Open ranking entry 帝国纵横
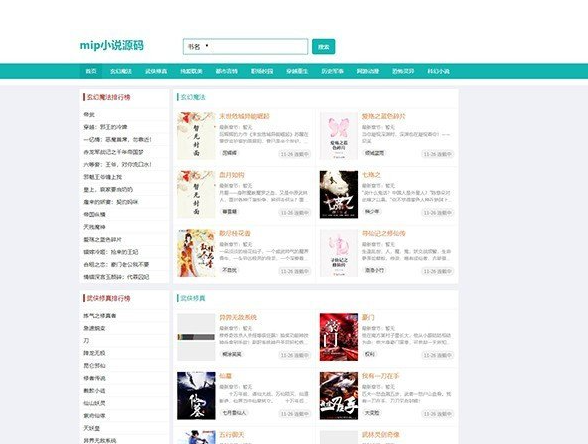588x444 pixels. click(94, 214)
